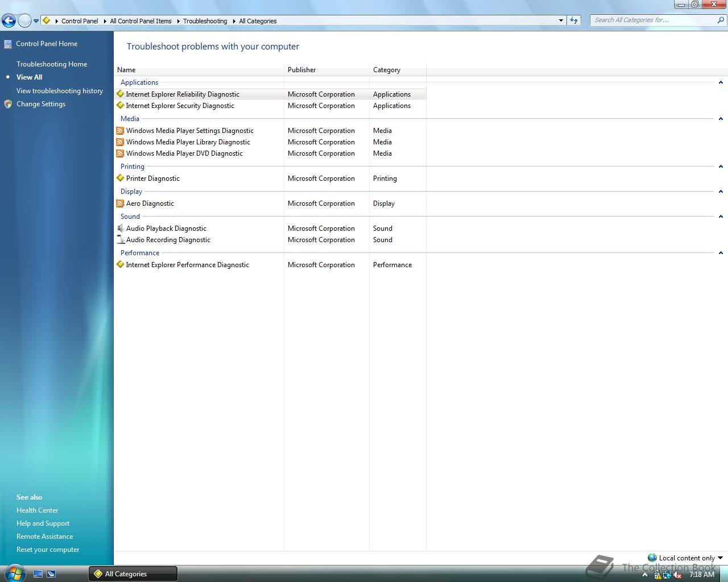
Task: Click the shield icon beside Change Settings
Action: 8,104
